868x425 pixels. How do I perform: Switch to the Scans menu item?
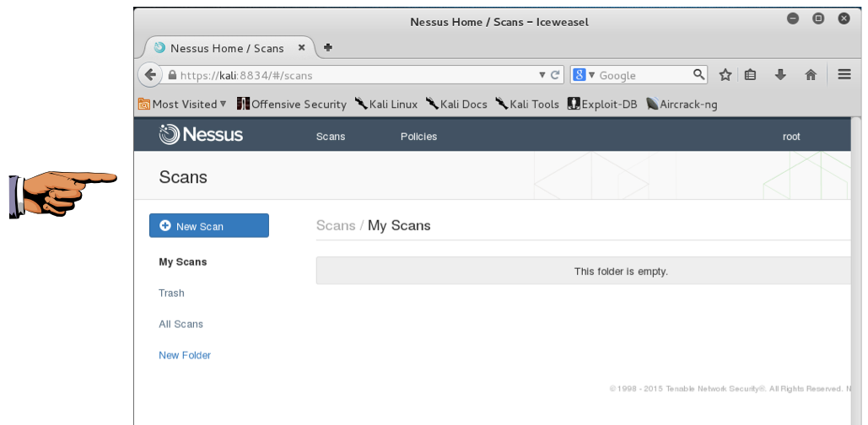(331, 137)
